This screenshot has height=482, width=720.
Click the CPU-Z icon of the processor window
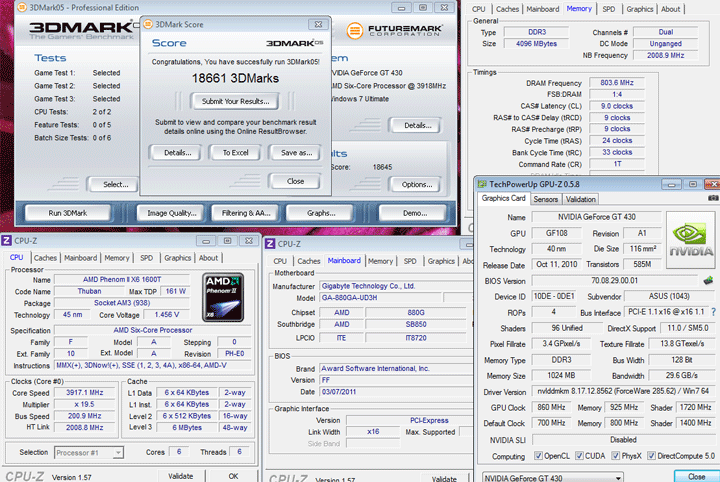coord(6,241)
